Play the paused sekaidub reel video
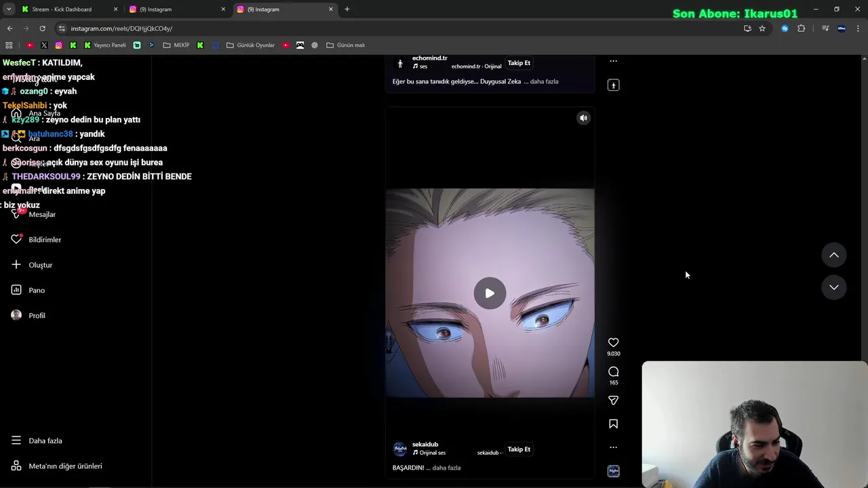 point(490,293)
